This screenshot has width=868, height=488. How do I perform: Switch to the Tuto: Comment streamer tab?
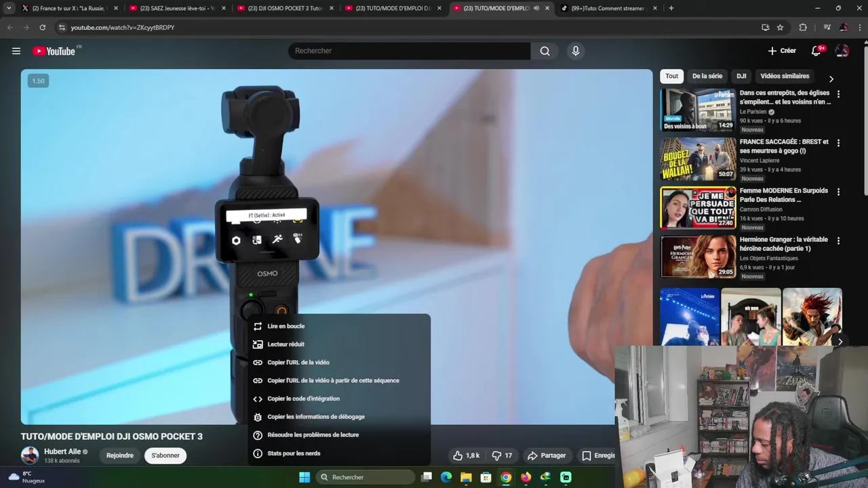pos(609,8)
